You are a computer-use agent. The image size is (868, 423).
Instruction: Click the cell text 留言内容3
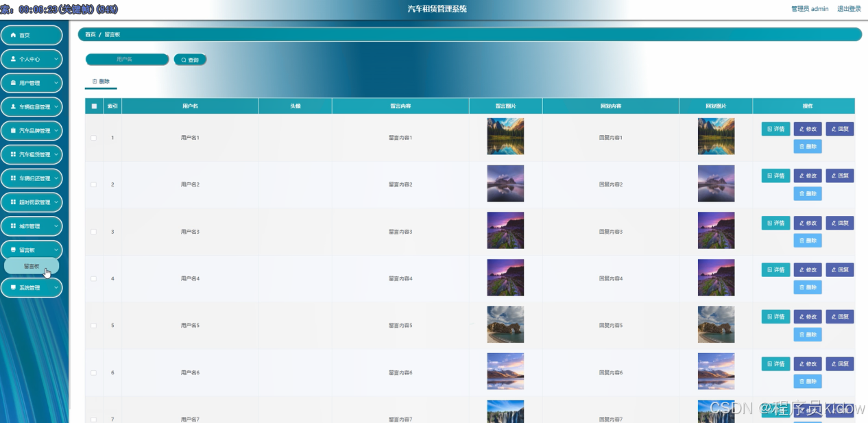coord(400,232)
